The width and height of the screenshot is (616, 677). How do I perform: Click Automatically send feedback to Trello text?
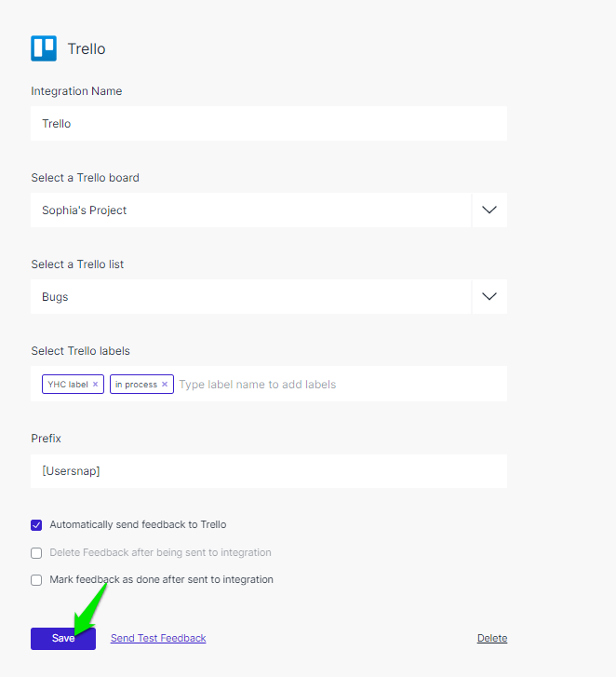pyautogui.click(x=138, y=524)
